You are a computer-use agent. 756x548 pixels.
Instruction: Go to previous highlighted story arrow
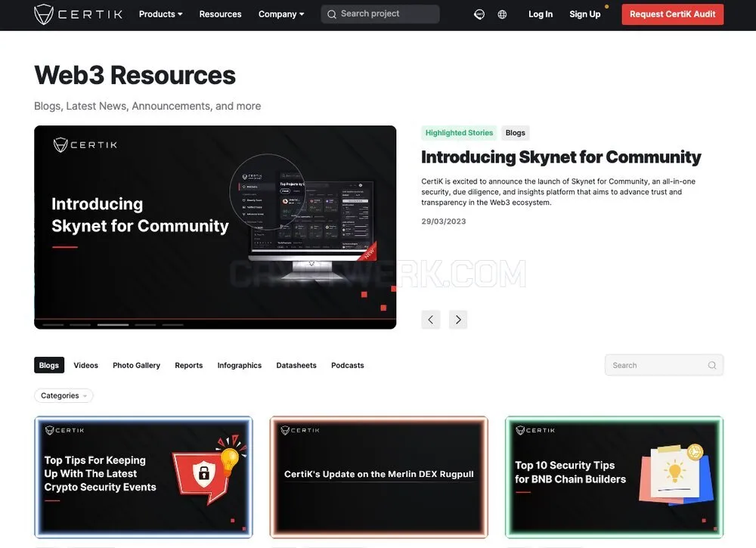[x=431, y=320]
